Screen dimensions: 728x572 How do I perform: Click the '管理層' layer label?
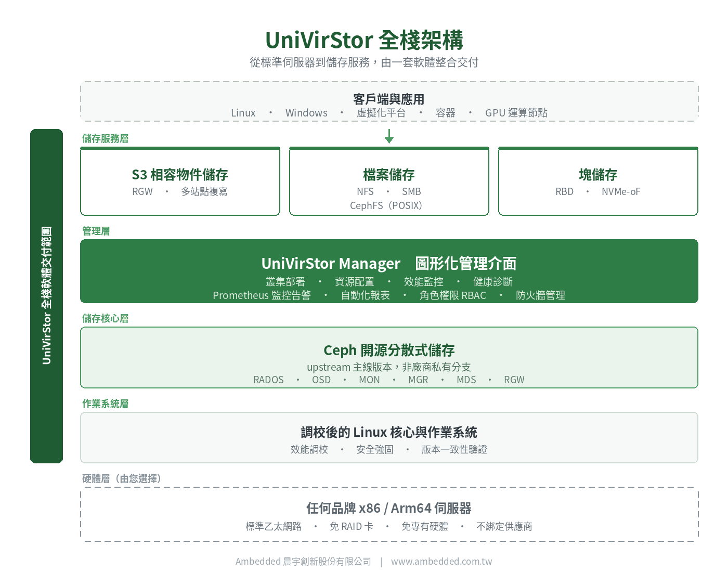click(x=96, y=231)
